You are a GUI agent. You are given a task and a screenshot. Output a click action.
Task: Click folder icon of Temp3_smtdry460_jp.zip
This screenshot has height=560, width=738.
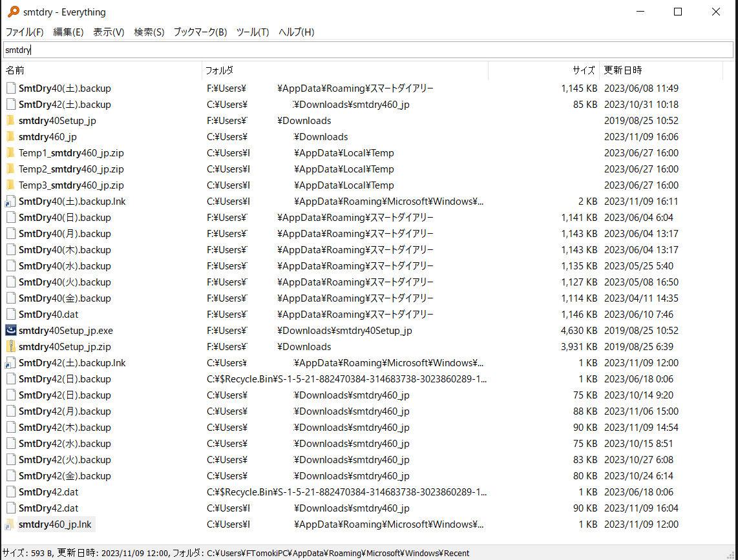pyautogui.click(x=11, y=185)
